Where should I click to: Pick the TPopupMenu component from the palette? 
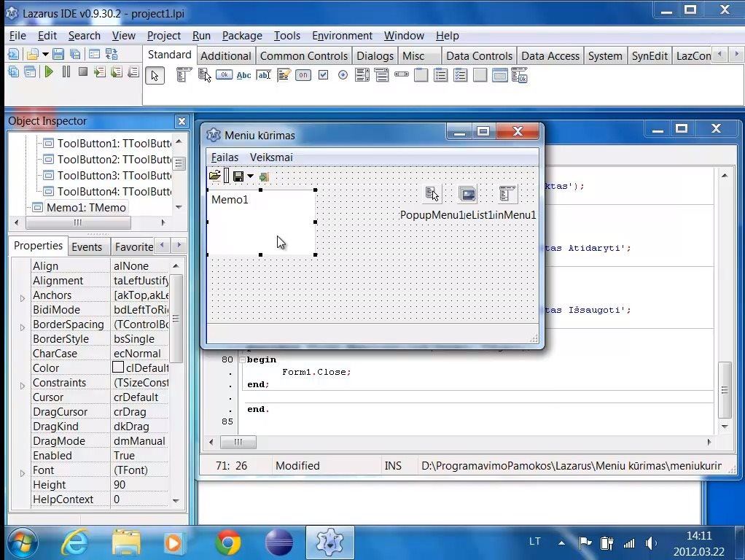(204, 74)
